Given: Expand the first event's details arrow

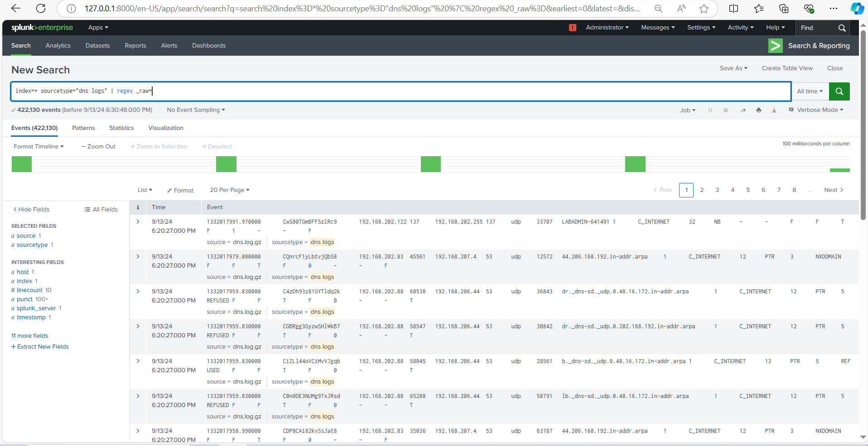Looking at the screenshot, I should (x=138, y=221).
